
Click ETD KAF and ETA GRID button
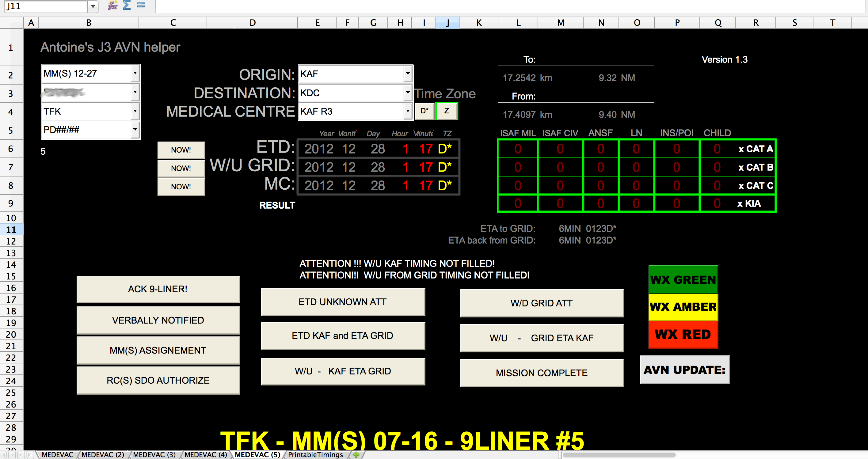343,336
